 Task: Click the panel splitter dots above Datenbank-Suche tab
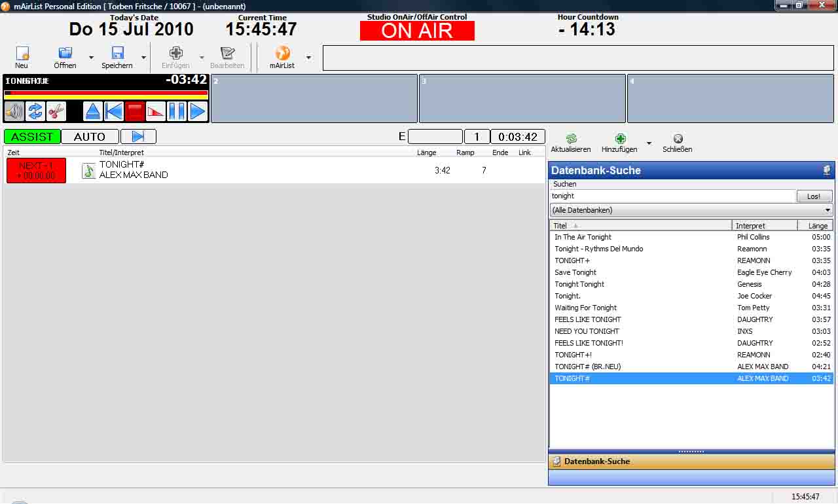691,452
